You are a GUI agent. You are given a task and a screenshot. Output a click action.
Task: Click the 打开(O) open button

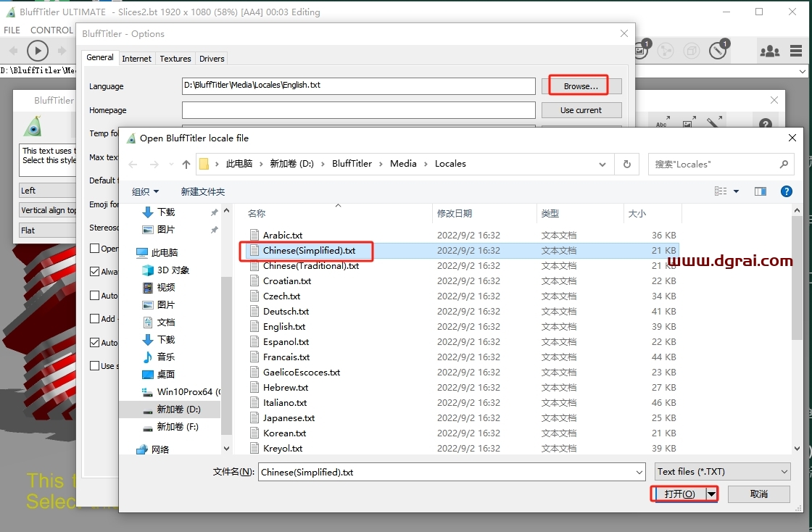pyautogui.click(x=679, y=494)
